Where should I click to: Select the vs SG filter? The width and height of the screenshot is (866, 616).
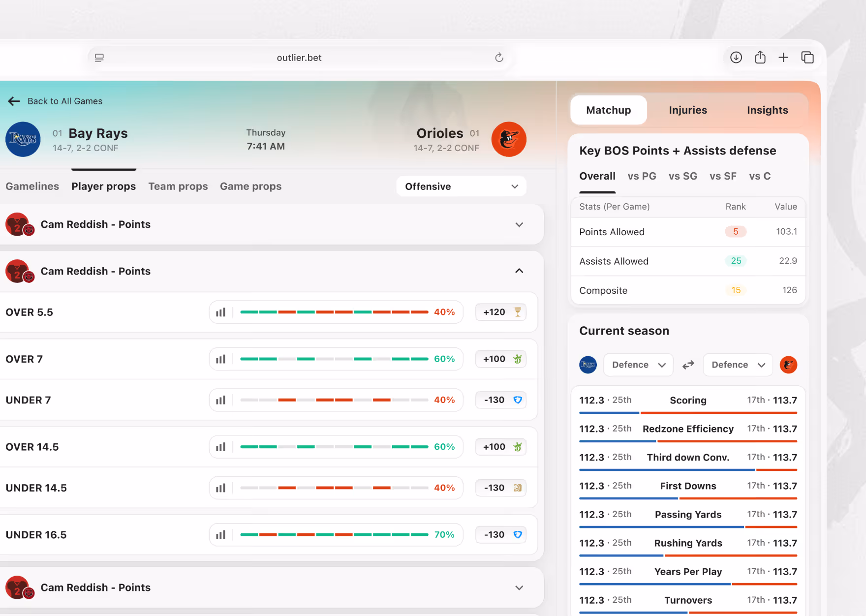click(683, 176)
